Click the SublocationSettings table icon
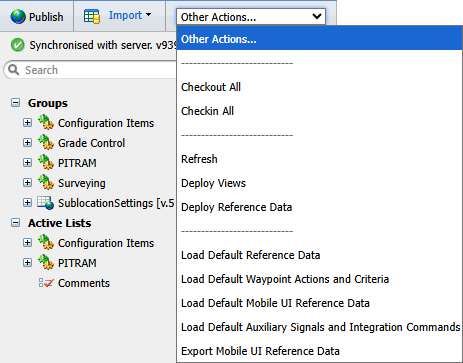 (x=46, y=203)
